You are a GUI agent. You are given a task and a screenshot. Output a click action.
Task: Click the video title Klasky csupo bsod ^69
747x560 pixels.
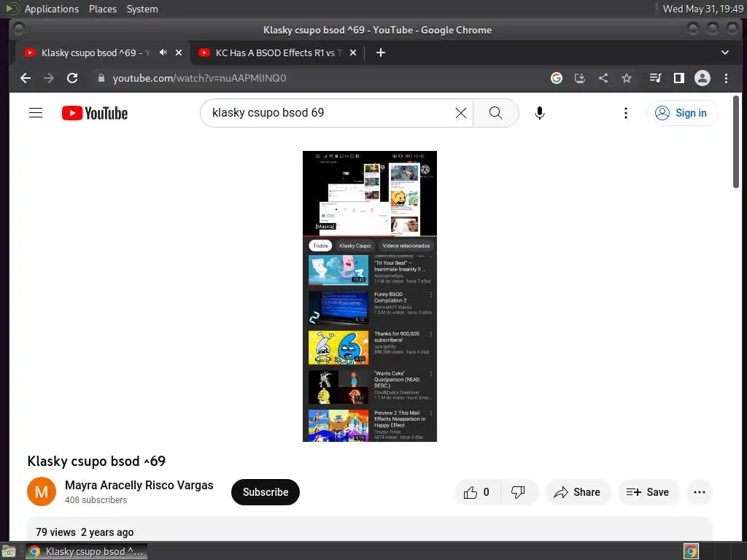[x=96, y=462]
